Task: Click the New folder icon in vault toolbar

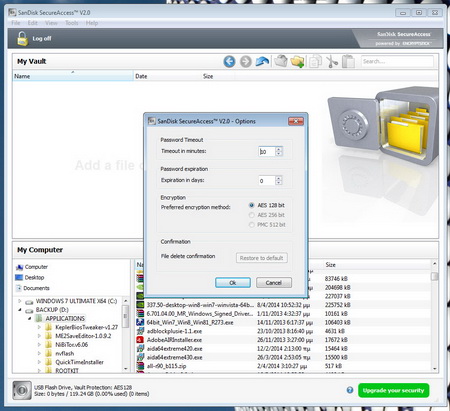Action: pyautogui.click(x=281, y=61)
